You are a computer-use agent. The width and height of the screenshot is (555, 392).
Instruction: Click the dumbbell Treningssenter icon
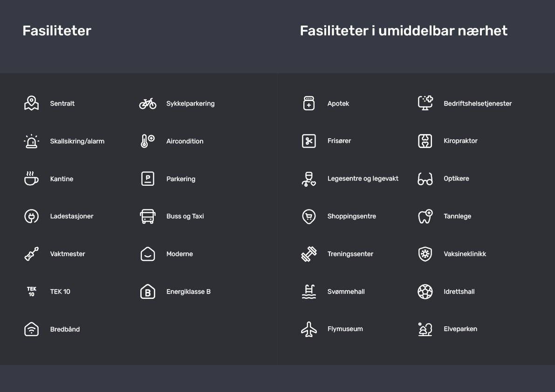pyautogui.click(x=309, y=254)
